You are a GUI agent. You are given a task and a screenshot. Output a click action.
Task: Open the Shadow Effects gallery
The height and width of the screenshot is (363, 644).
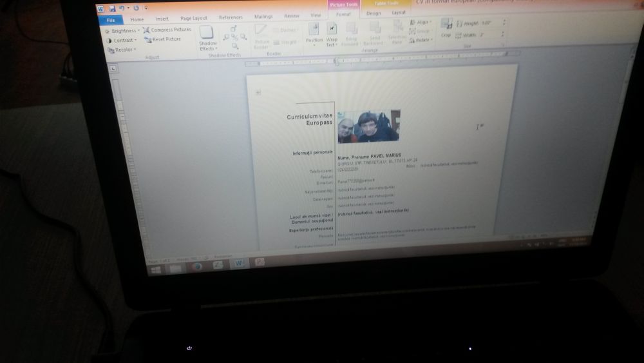pyautogui.click(x=207, y=38)
